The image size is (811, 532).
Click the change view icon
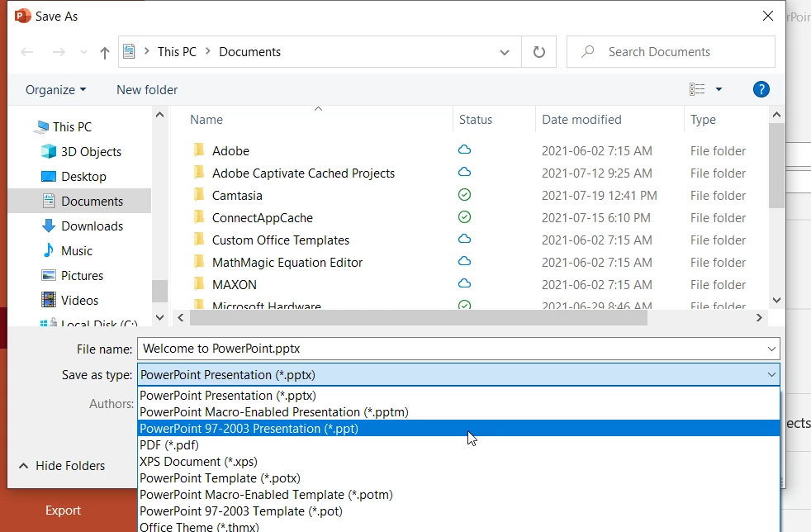(697, 89)
